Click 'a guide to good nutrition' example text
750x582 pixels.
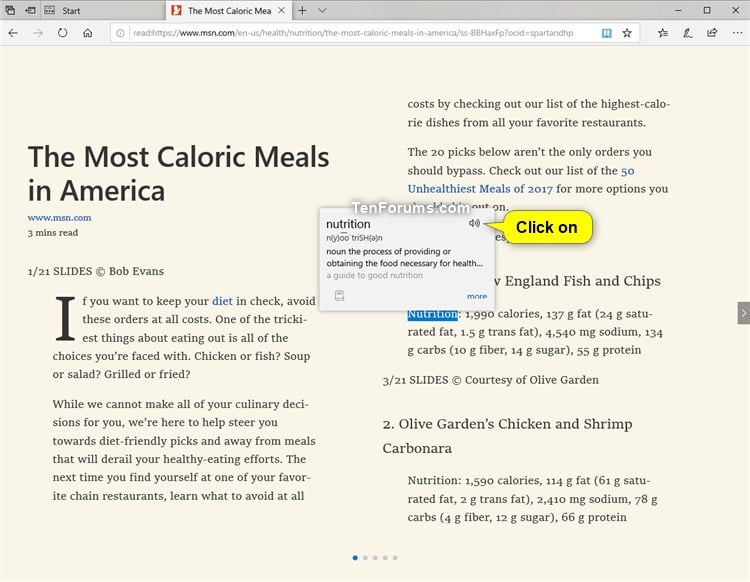[x=375, y=275]
